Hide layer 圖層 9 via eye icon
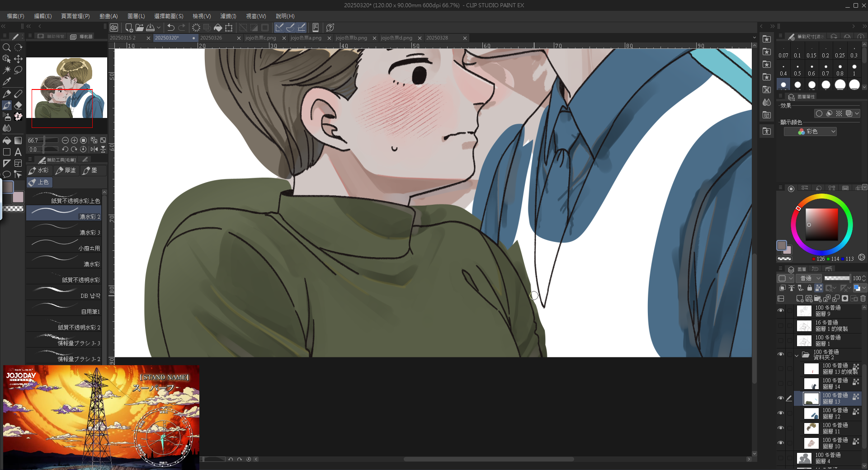Screen dimensions: 868x470 click(781, 310)
